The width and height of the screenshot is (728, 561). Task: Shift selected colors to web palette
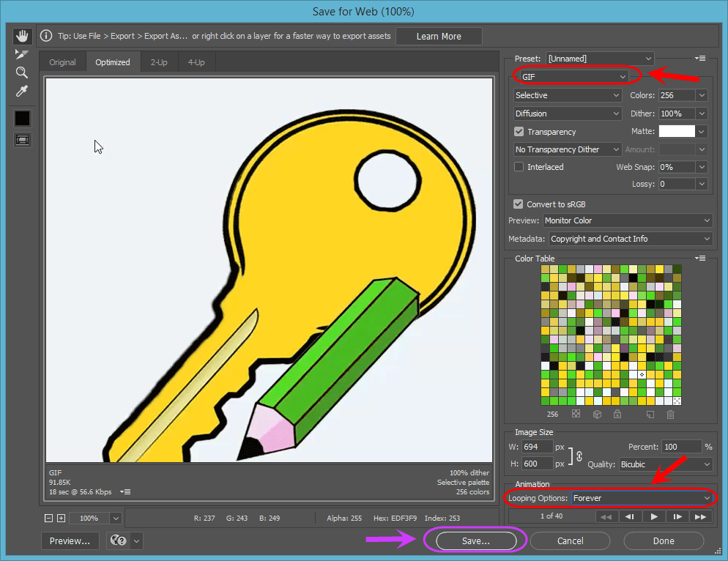597,414
